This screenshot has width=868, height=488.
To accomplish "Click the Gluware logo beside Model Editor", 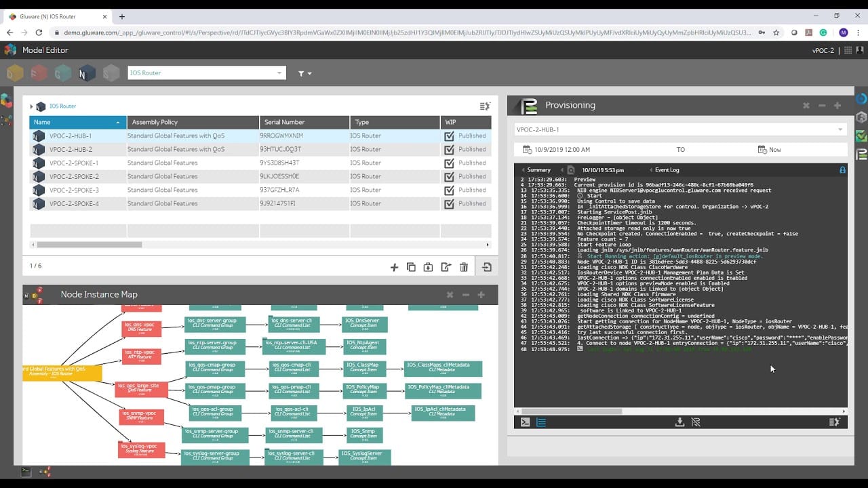I will tap(10, 49).
